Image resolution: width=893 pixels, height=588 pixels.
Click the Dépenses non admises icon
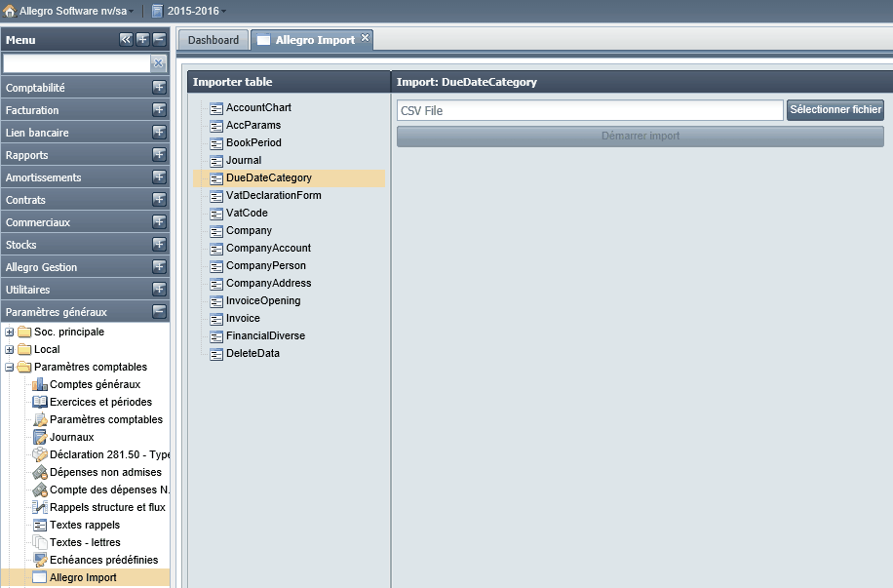[x=40, y=472]
